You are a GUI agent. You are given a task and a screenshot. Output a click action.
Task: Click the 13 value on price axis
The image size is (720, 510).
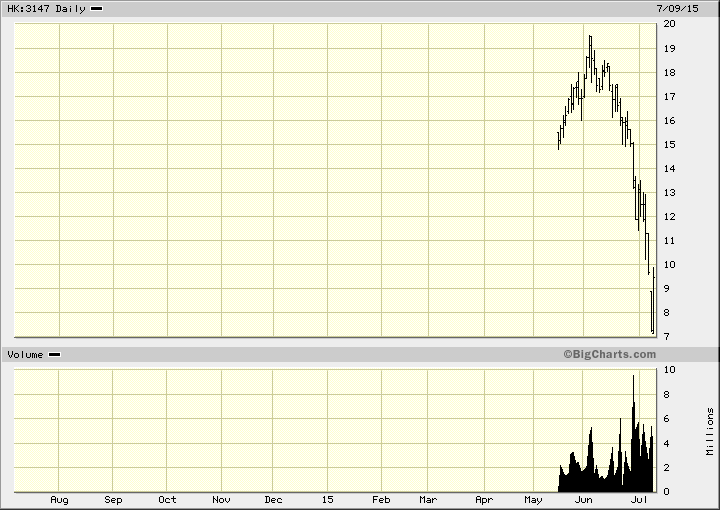[x=669, y=192]
